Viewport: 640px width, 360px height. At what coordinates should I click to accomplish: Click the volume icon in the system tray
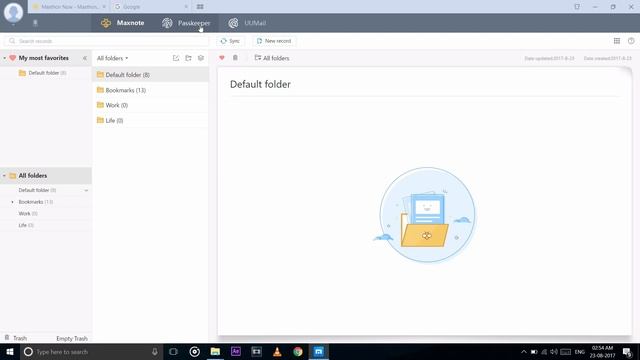point(554,351)
